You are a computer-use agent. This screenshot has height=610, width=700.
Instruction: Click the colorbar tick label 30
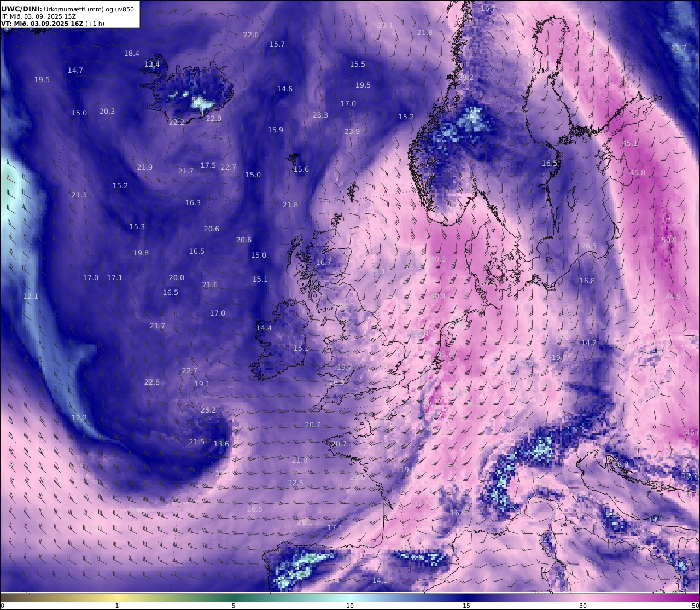click(583, 606)
